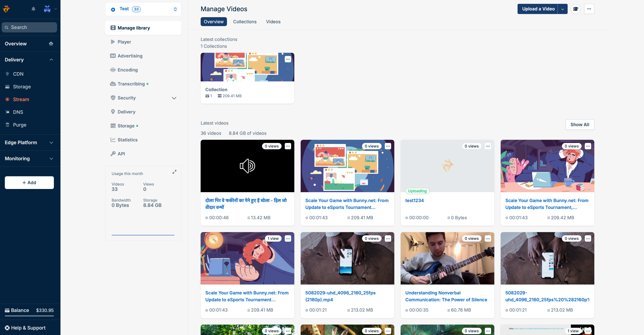
Task: Open the DNS section from sidebar
Action: pyautogui.click(x=18, y=112)
